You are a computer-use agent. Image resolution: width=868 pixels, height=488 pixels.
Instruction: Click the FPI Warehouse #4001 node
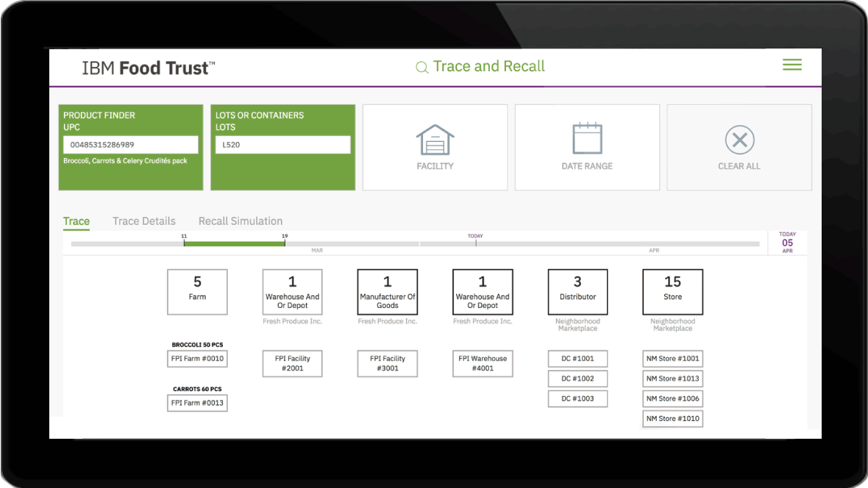pyautogui.click(x=482, y=363)
